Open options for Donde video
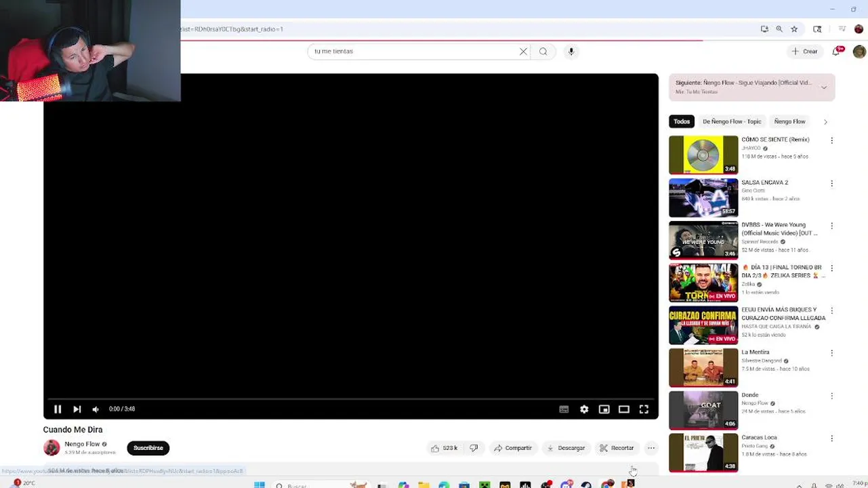 pyautogui.click(x=831, y=396)
